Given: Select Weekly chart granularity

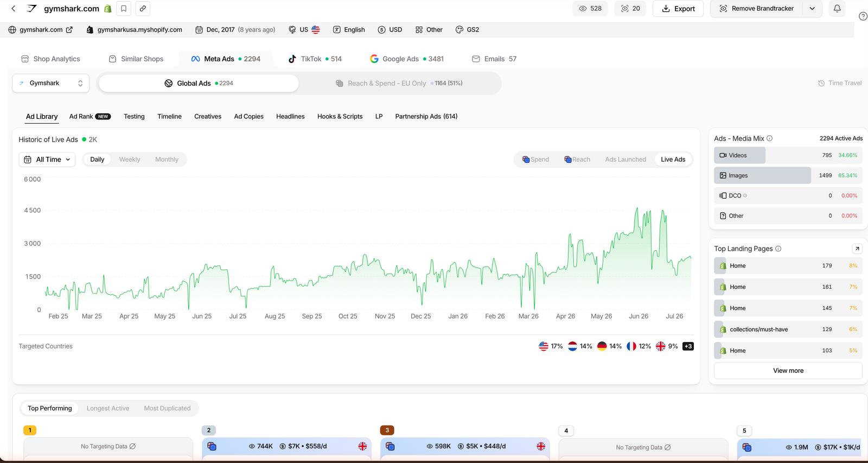Looking at the screenshot, I should 130,160.
